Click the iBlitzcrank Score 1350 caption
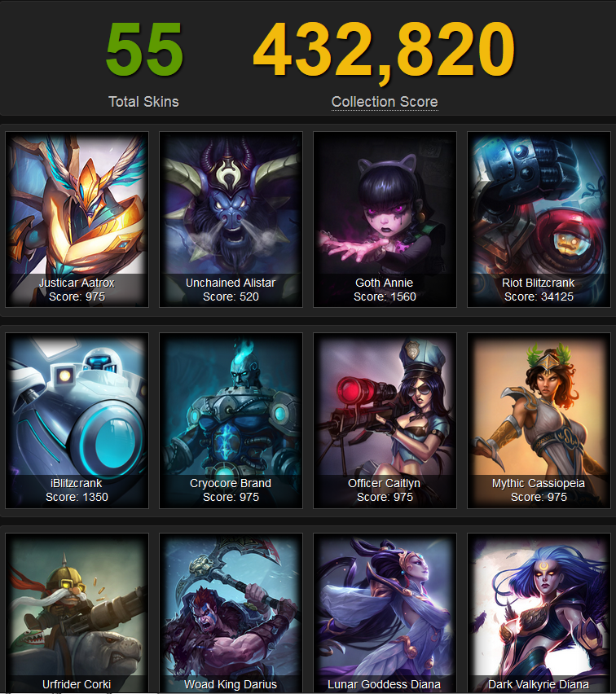 tap(77, 490)
